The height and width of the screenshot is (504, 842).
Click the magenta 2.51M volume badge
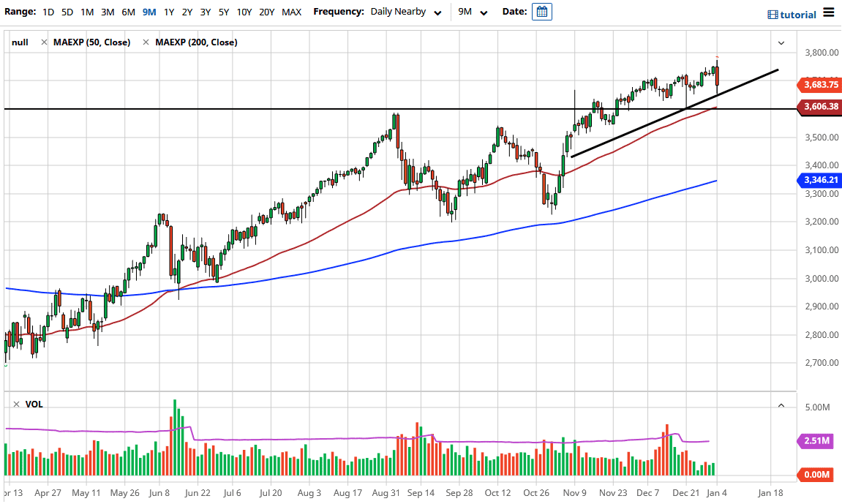click(x=818, y=440)
